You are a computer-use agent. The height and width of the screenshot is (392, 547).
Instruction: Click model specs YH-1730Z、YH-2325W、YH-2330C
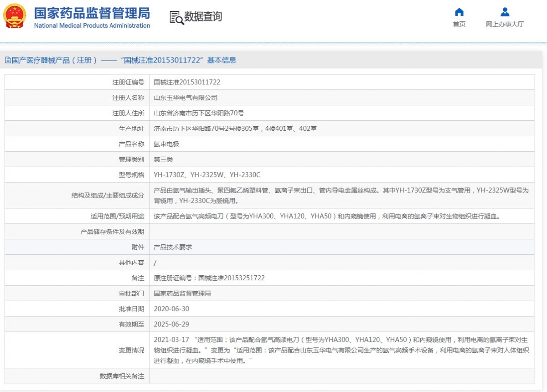coord(207,175)
